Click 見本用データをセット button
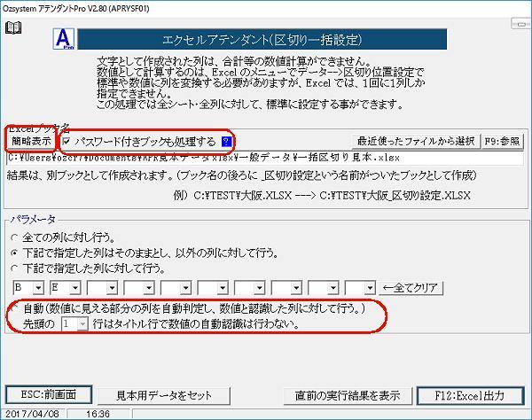The height and width of the screenshot is (420, 532). coord(164,395)
